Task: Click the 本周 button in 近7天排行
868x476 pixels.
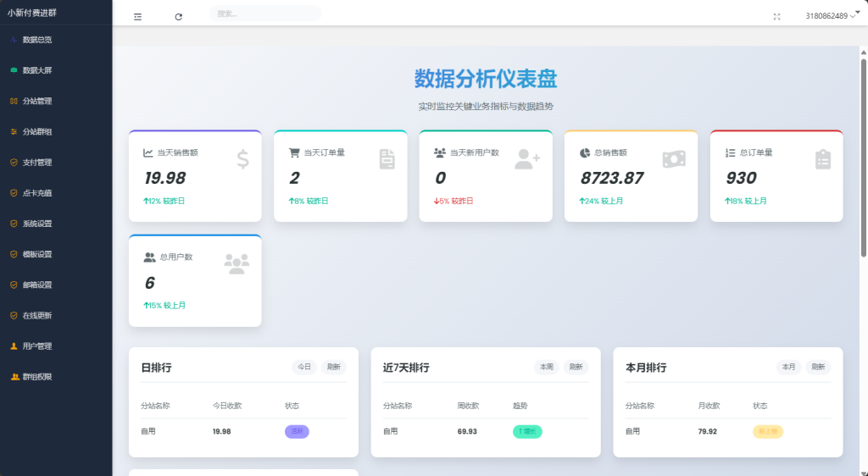Action: [x=547, y=367]
